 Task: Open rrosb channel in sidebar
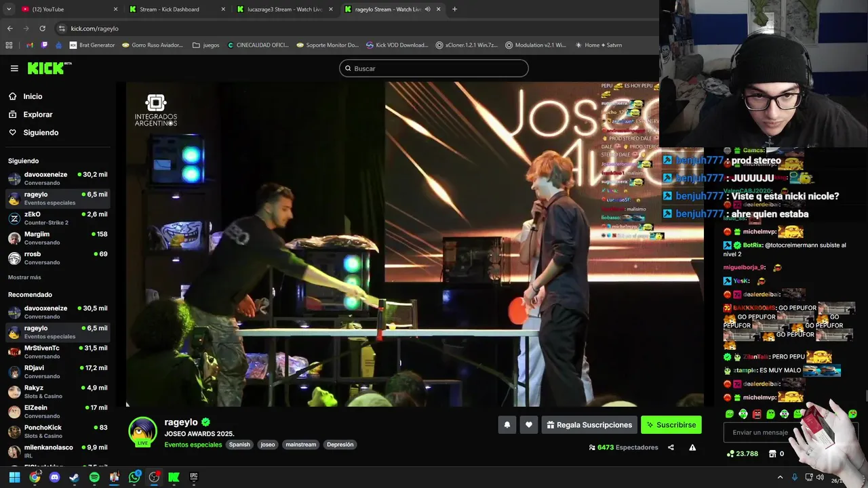coord(58,258)
